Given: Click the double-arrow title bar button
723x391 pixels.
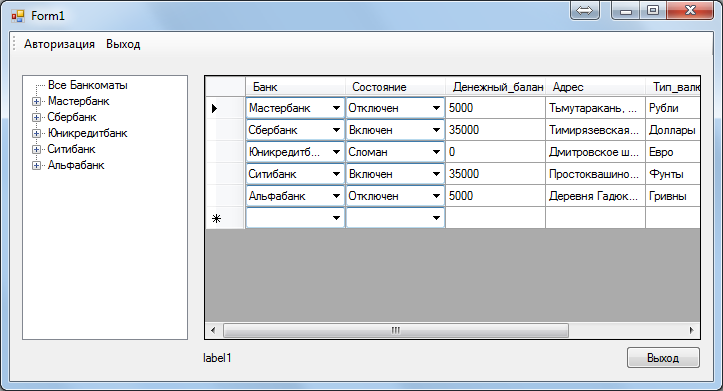Looking at the screenshot, I should point(585,11).
